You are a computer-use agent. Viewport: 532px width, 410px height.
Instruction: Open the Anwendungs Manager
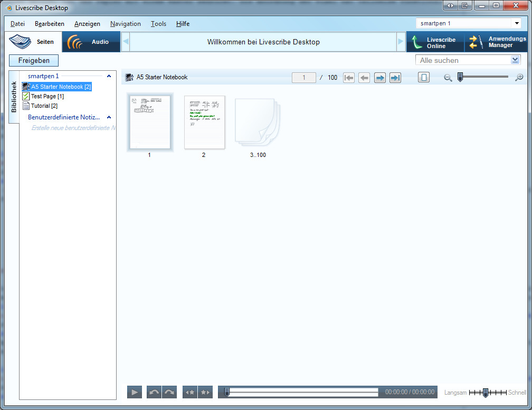tap(496, 42)
